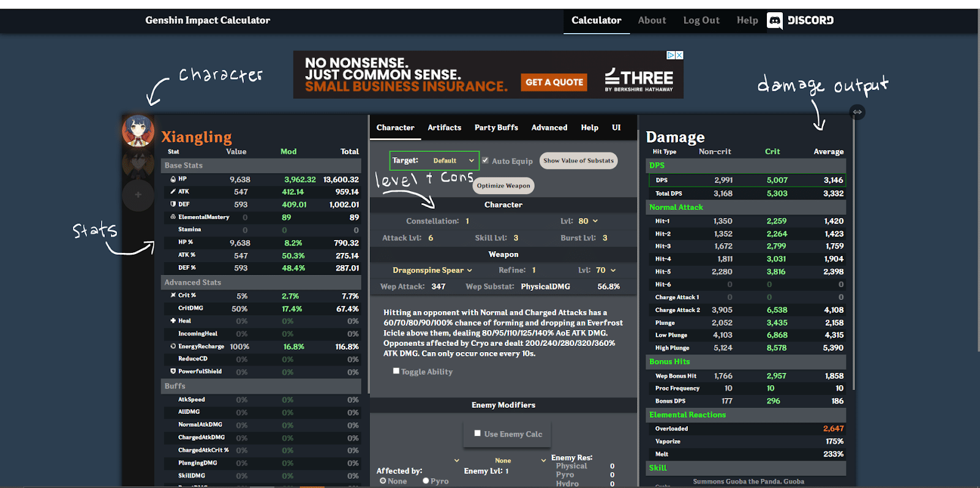The height and width of the screenshot is (488, 980).
Task: Edit the weapon Refine value
Action: (533, 270)
